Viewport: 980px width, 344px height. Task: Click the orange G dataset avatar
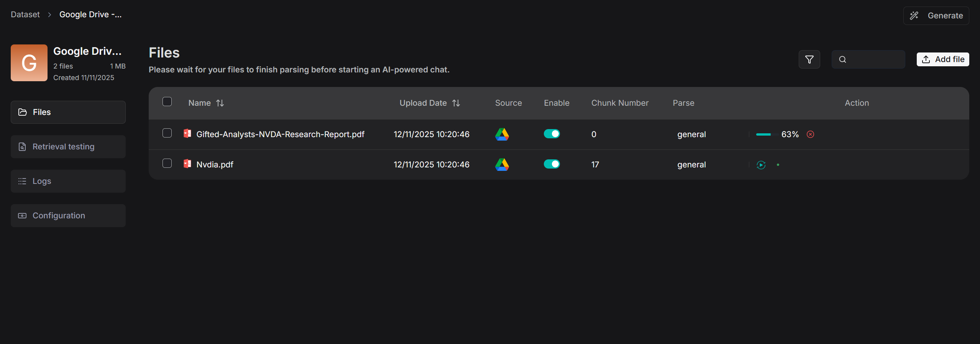pos(29,62)
